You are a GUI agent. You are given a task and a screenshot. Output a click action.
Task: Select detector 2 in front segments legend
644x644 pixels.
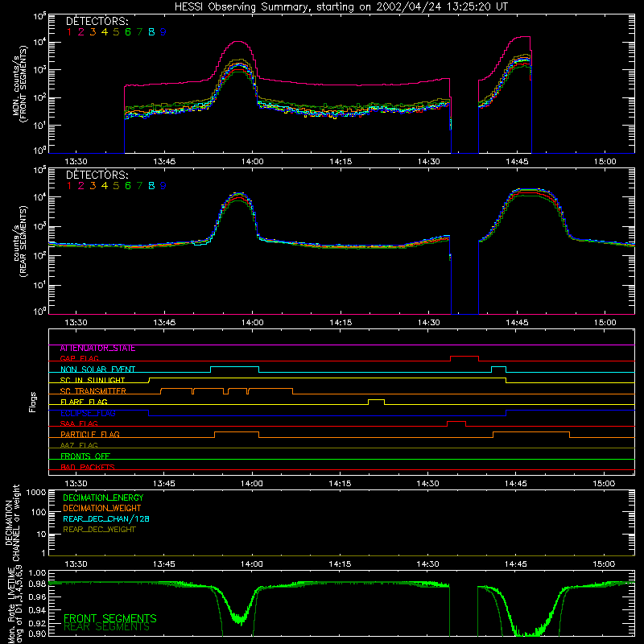[81, 32]
